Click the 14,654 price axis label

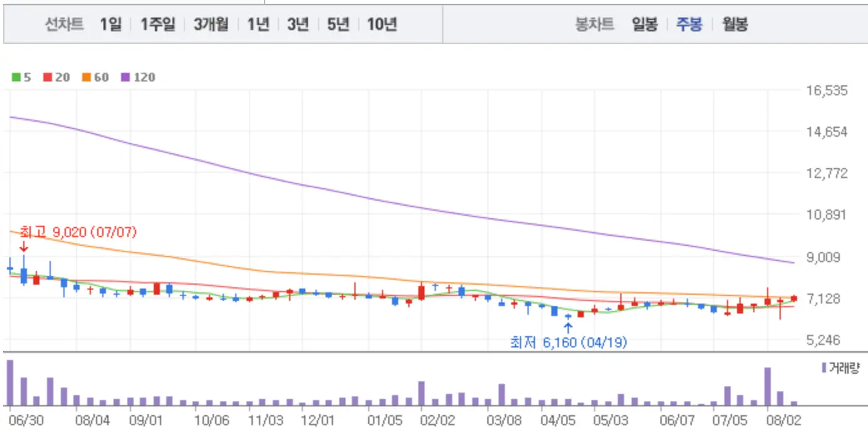tap(827, 132)
